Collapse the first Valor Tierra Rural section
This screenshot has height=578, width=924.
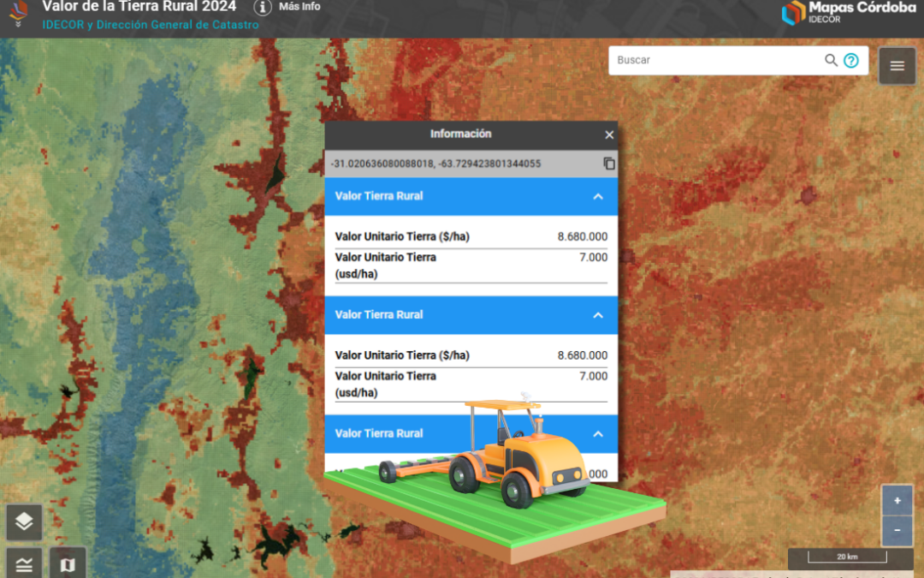click(597, 196)
